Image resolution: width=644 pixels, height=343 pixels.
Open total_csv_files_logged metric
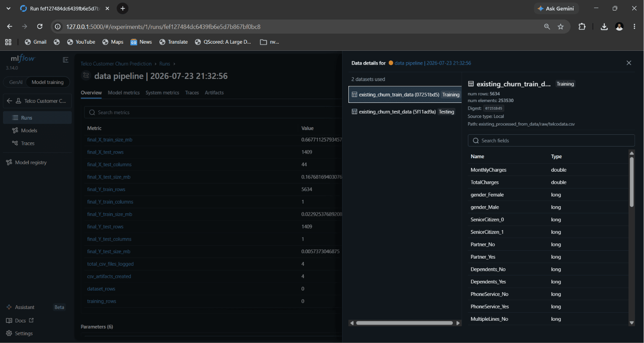pyautogui.click(x=110, y=264)
